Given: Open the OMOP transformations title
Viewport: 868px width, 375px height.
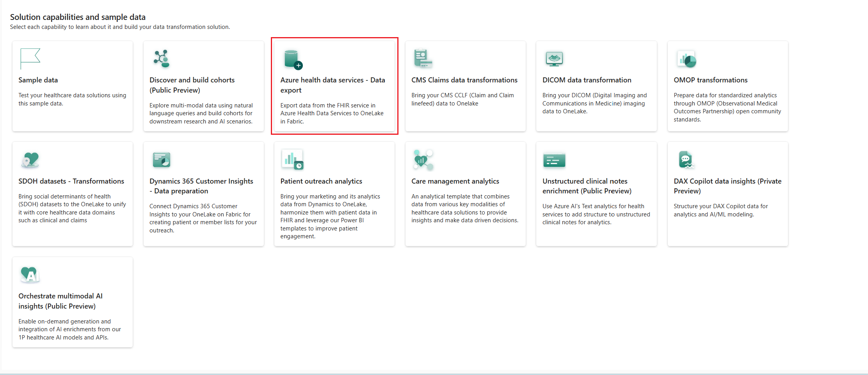Looking at the screenshot, I should [711, 80].
